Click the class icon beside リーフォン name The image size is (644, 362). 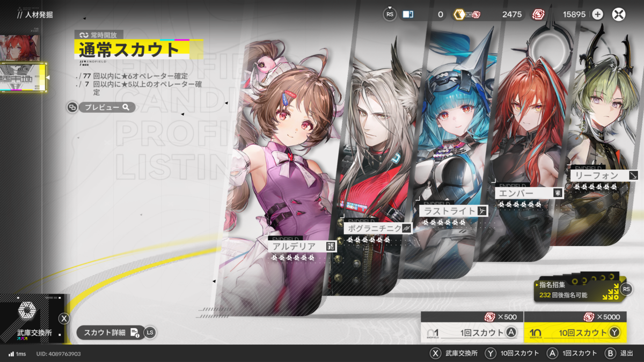tap(633, 175)
